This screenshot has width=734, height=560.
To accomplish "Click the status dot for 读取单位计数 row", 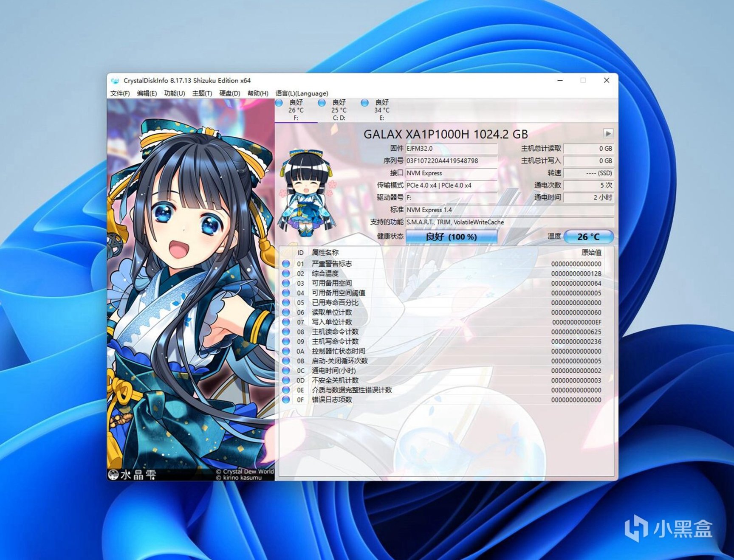I will coord(286,312).
